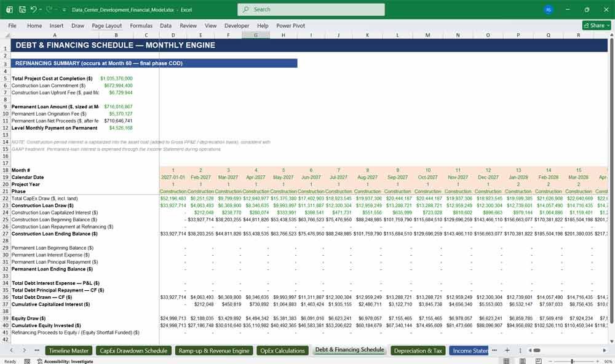Open the Help ribbon tab
Image resolution: width=615 pixels, height=364 pixels.
point(263,25)
